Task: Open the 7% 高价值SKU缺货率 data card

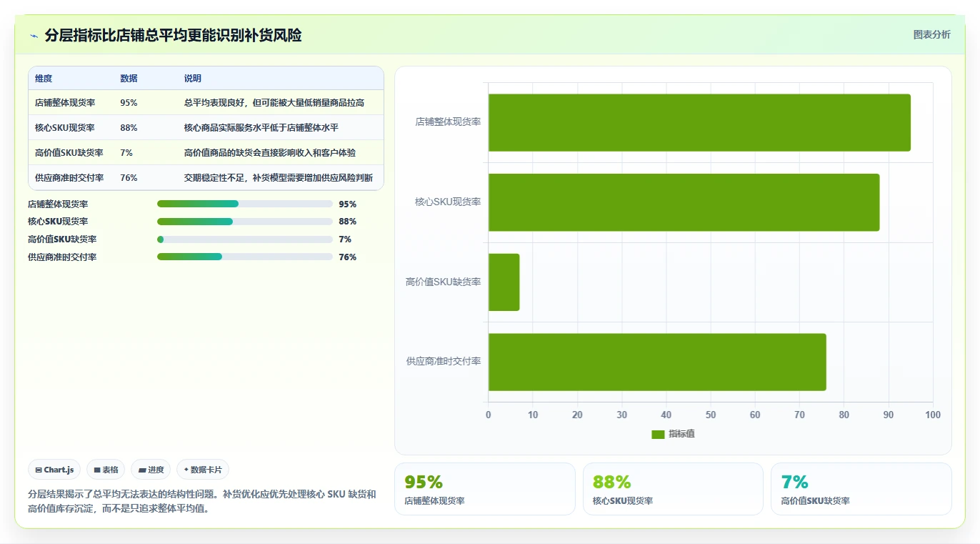Action: [x=861, y=489]
